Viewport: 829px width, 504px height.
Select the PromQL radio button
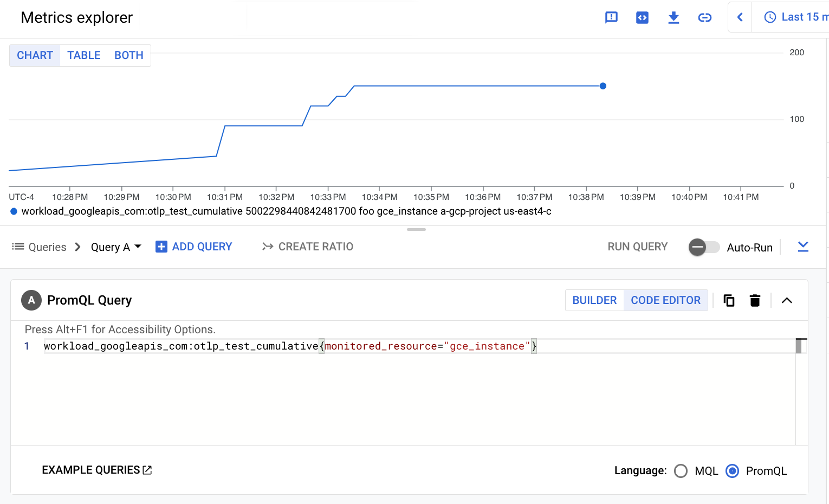[733, 471]
